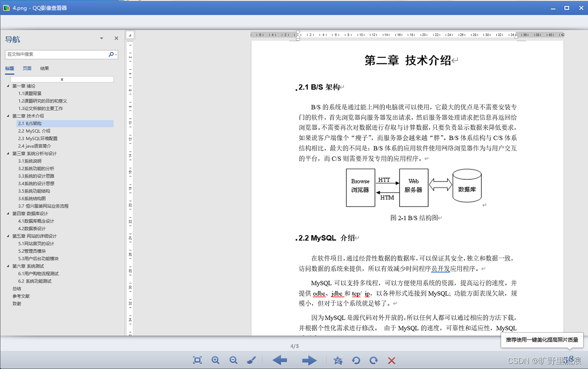
Task: Rotate the image clockwise
Action: coord(373,360)
